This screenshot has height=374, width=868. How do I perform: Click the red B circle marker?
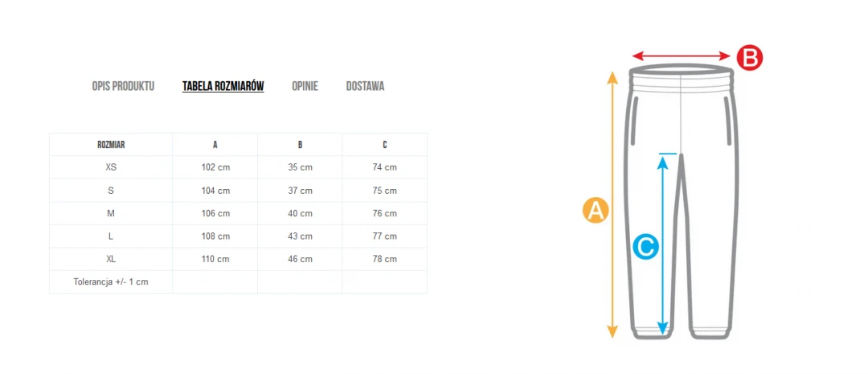(x=749, y=57)
